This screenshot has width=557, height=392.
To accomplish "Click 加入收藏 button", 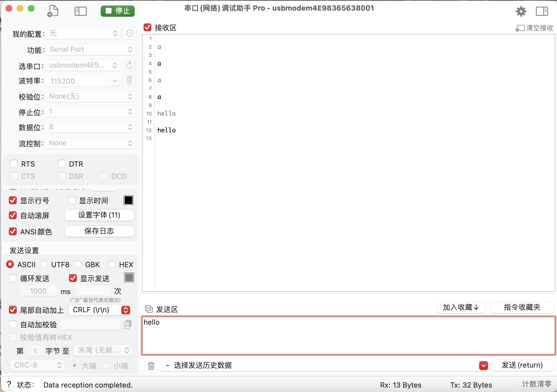I will click(461, 307).
